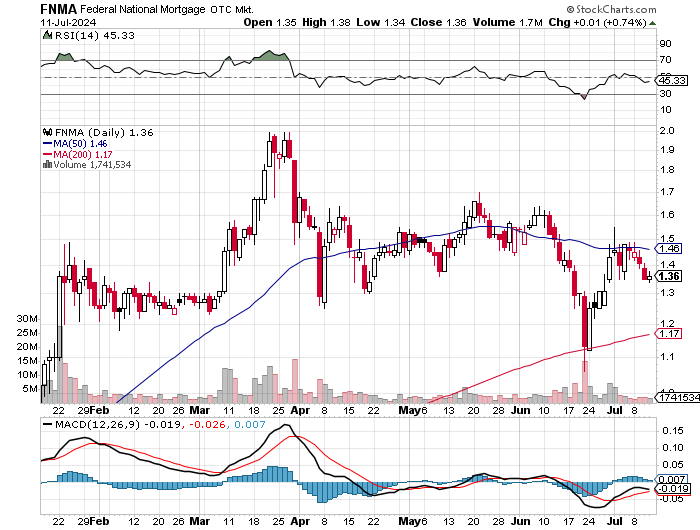The height and width of the screenshot is (530, 700).
Task: Click the MACD(12,26,9) legend label
Action: point(97,424)
